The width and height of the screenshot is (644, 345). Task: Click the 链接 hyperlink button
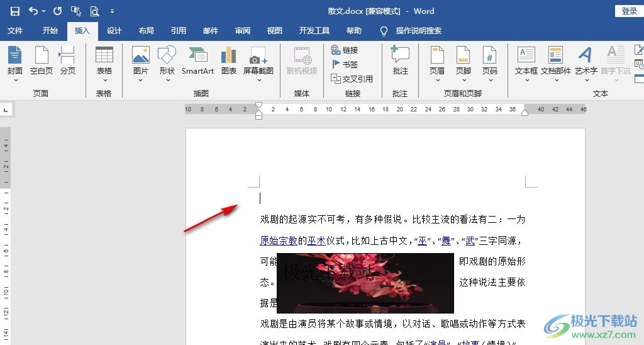[345, 50]
